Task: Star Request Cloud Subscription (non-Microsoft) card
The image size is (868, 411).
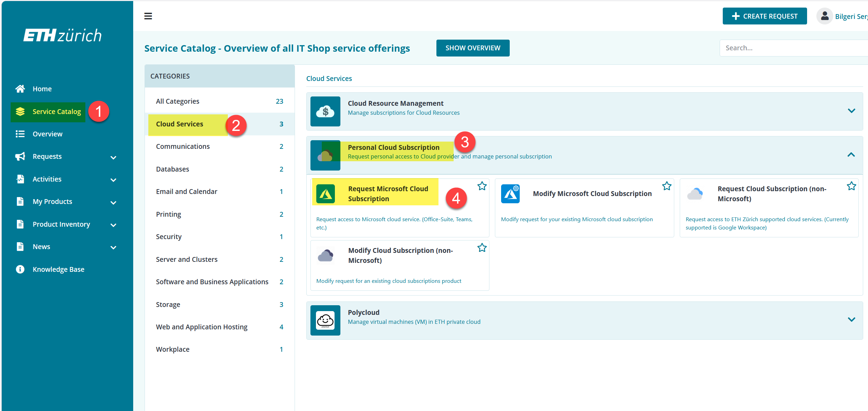Action: [851, 186]
